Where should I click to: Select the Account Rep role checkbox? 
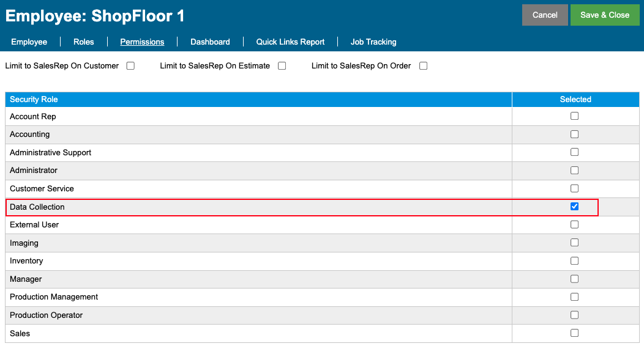(575, 116)
